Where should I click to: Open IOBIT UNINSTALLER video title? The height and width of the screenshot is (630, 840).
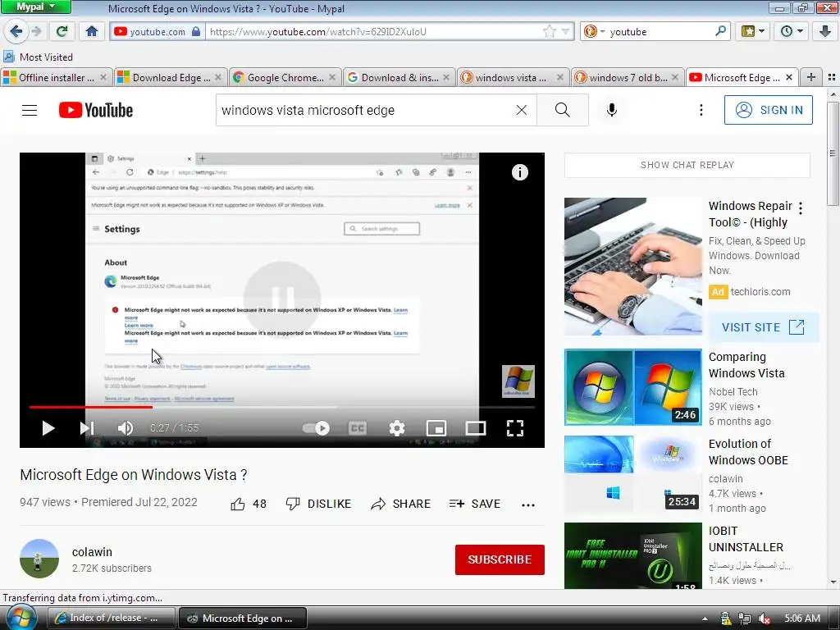pyautogui.click(x=746, y=539)
